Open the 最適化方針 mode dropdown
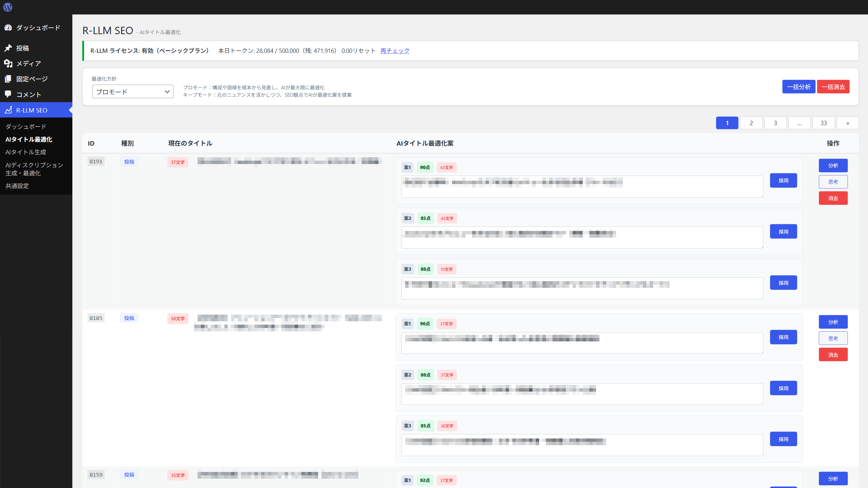The image size is (868, 488). (133, 92)
